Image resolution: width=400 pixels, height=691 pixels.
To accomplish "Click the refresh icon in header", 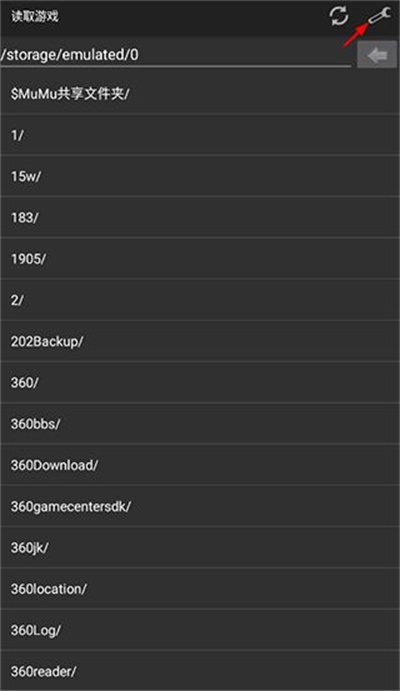I will click(339, 16).
